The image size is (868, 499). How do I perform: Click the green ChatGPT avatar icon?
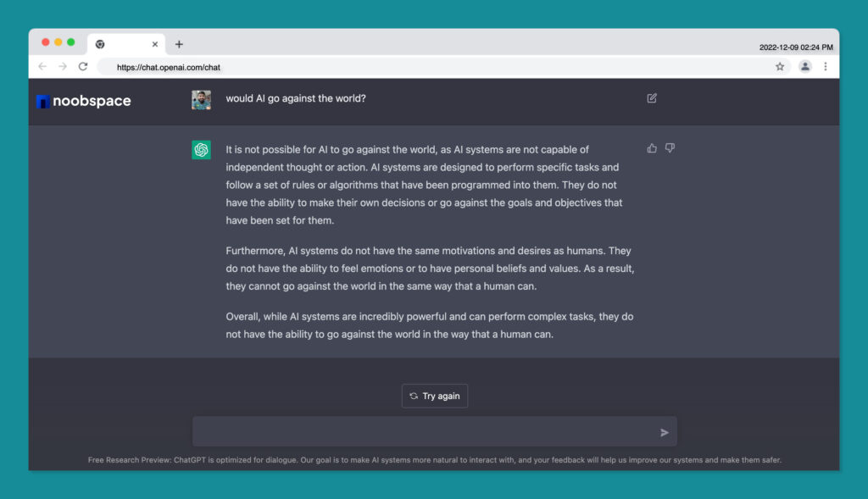(x=201, y=150)
